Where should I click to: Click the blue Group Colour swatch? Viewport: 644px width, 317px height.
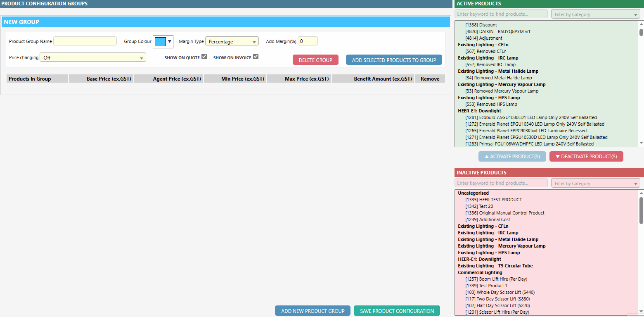tap(160, 41)
